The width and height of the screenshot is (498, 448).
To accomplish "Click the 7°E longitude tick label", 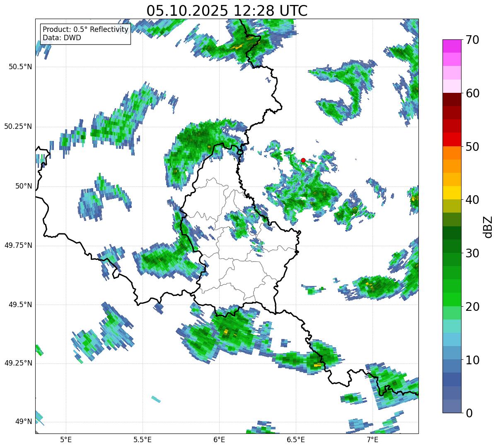I will click(x=372, y=439).
